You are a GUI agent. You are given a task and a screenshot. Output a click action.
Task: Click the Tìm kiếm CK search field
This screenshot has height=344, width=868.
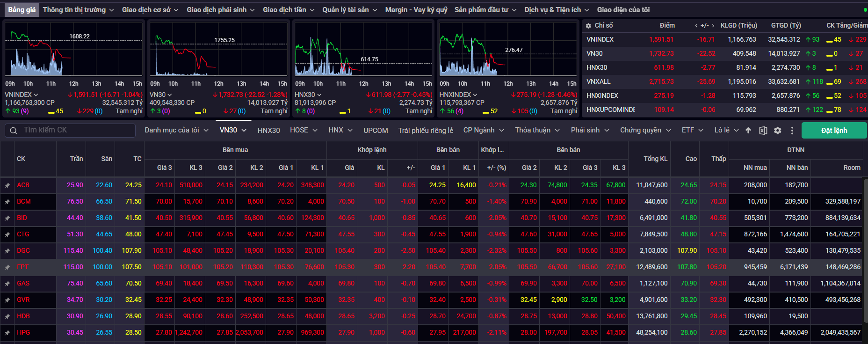coord(70,130)
